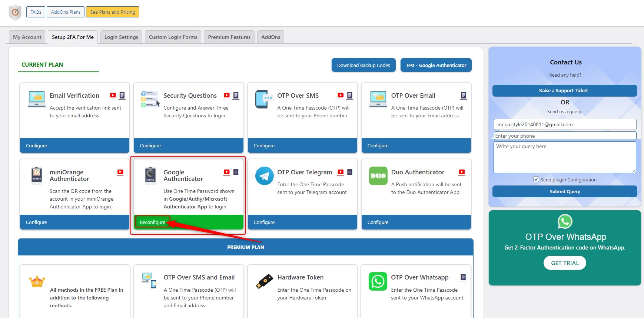Screen dimensions: 644x318
Task: Raise a Support Ticket
Action: tap(565, 91)
